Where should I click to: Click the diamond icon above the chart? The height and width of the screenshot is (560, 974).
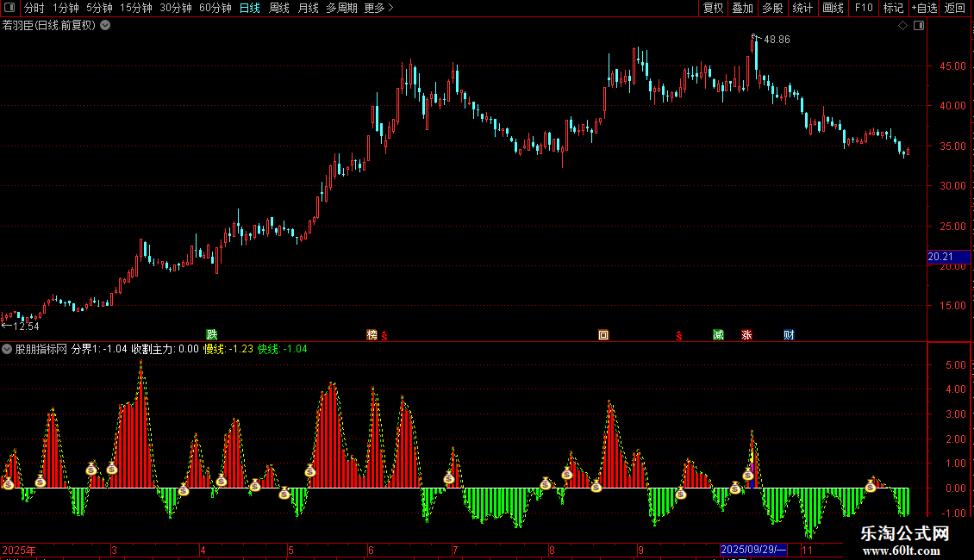(903, 26)
